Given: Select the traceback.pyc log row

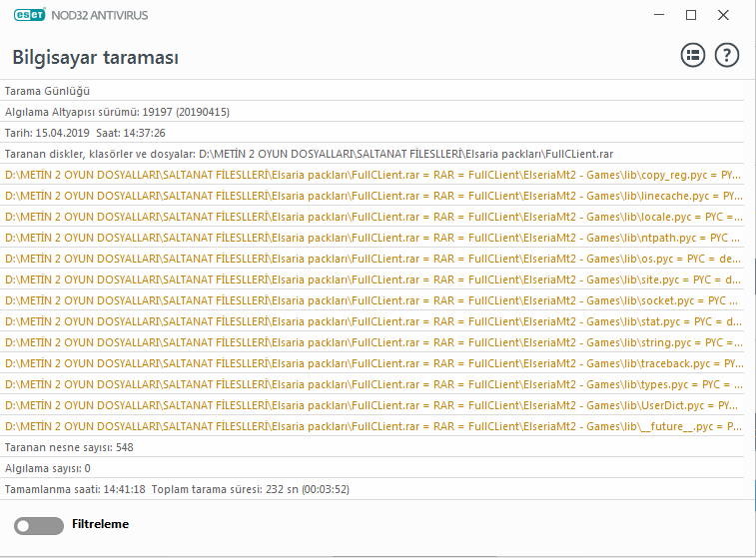Looking at the screenshot, I should pos(373,363).
